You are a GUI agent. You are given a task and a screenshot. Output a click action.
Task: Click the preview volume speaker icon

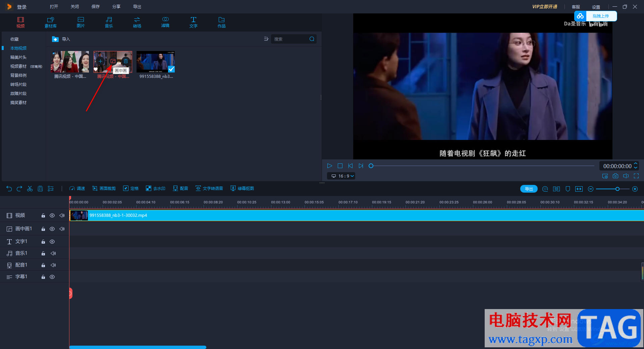[x=626, y=176]
